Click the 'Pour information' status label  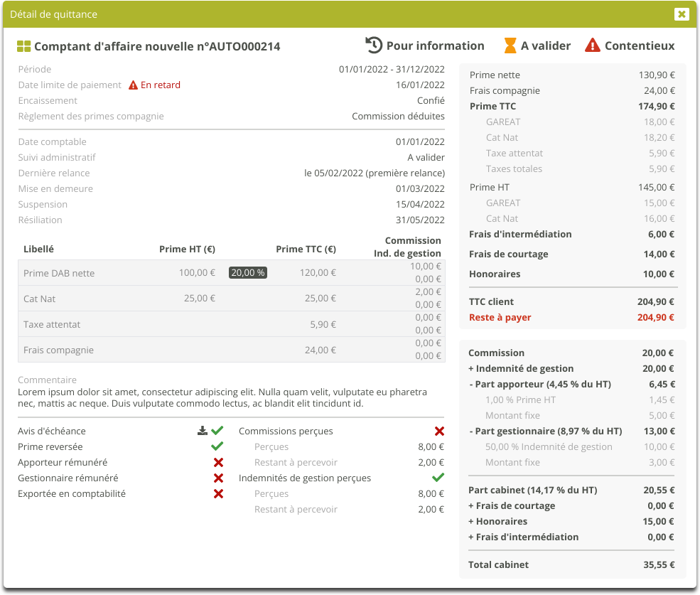click(x=435, y=45)
